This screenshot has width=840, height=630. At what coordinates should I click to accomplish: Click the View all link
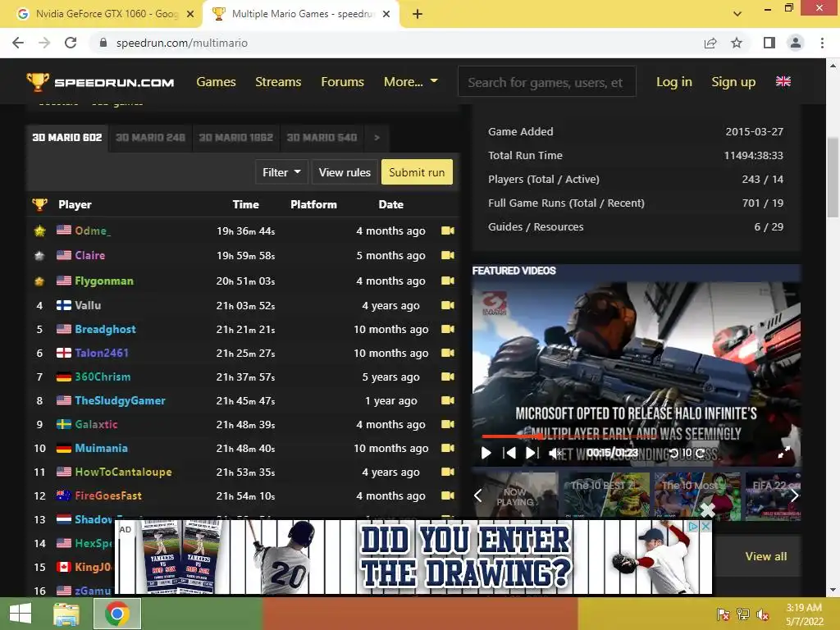[x=766, y=557]
